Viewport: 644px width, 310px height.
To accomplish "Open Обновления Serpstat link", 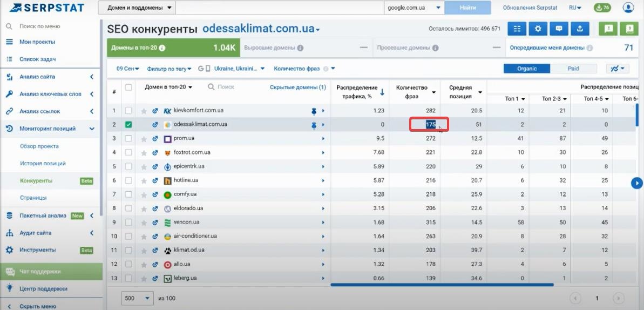I will (x=531, y=8).
